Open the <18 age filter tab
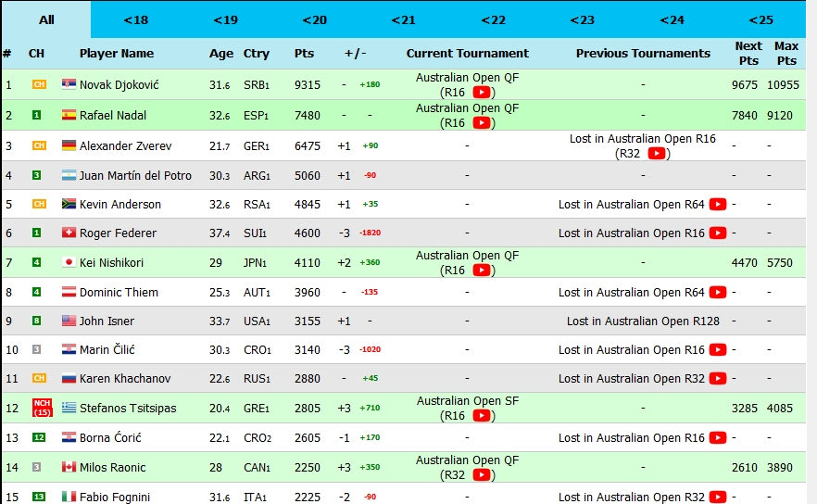Viewport: 817px width, 504px height. coord(135,19)
